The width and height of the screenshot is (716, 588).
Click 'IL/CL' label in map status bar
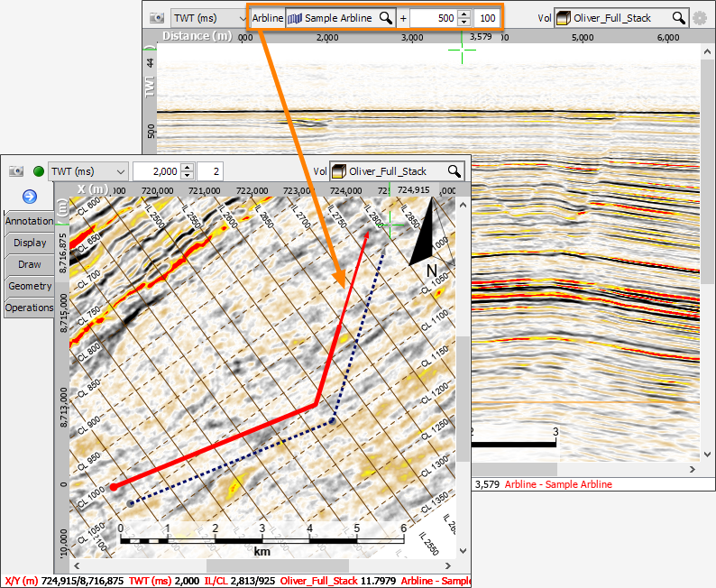tap(216, 581)
